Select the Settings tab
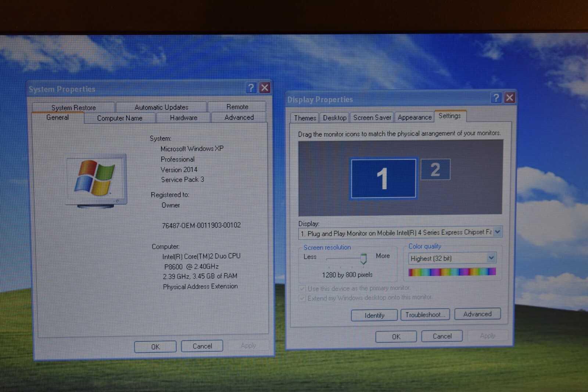The width and height of the screenshot is (588, 392). click(450, 116)
